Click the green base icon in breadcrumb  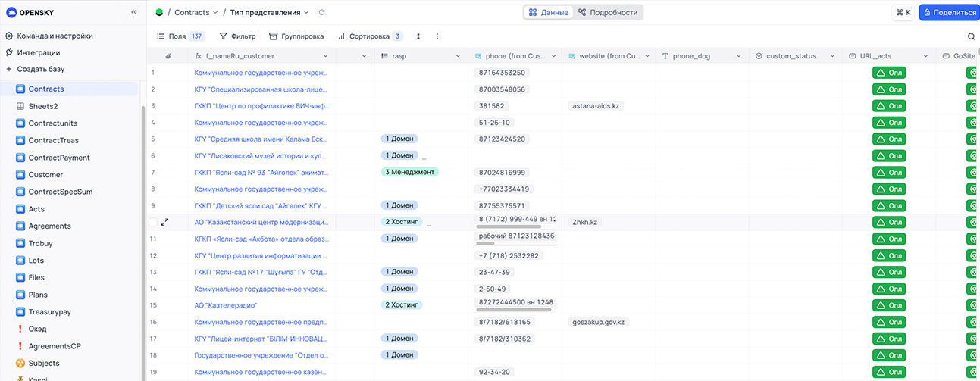tap(158, 12)
